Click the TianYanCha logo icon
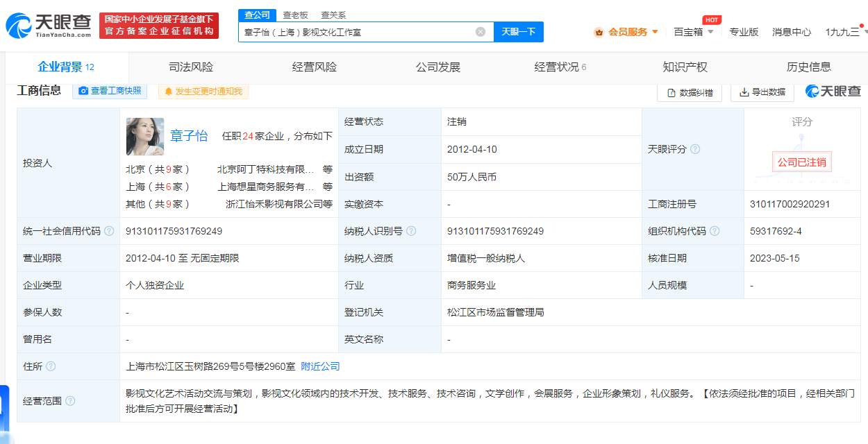 pyautogui.click(x=19, y=26)
